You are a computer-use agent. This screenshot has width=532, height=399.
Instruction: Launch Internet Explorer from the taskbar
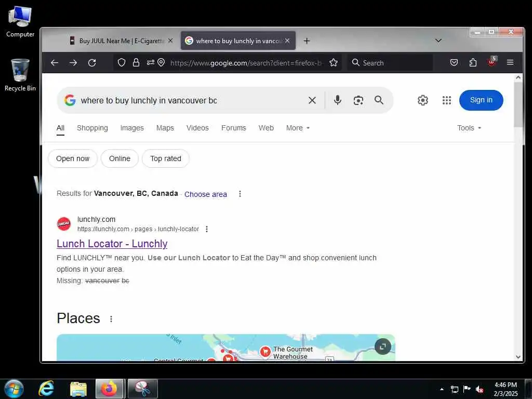[46, 389]
